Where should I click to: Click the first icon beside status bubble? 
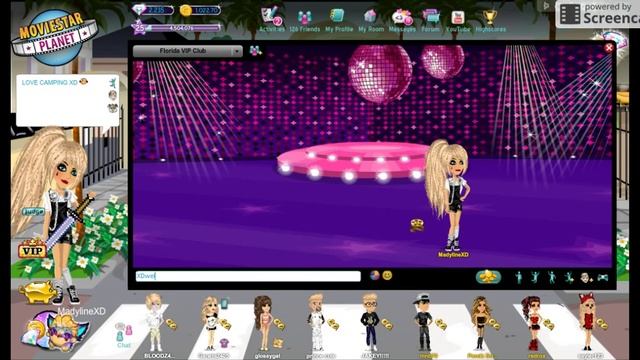(113, 83)
